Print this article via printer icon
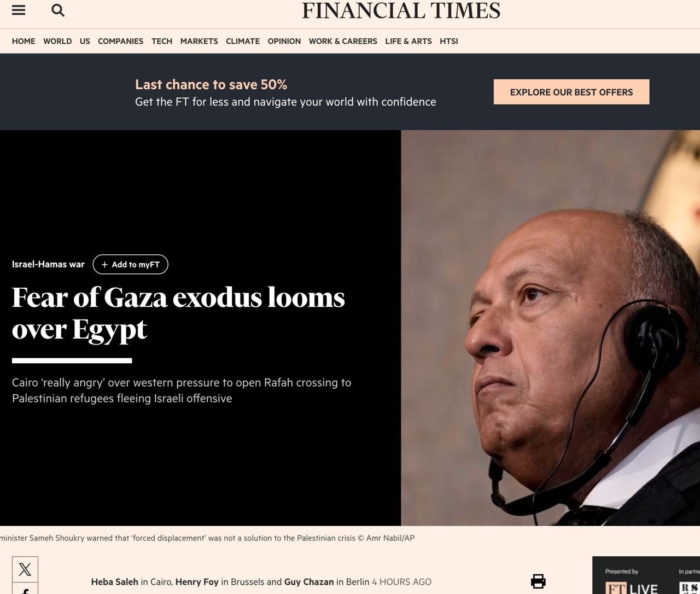This screenshot has height=594, width=700. point(538,581)
